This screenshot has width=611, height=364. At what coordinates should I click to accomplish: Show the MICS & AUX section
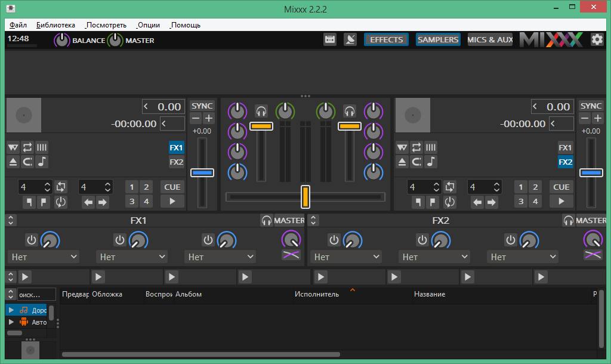490,39
